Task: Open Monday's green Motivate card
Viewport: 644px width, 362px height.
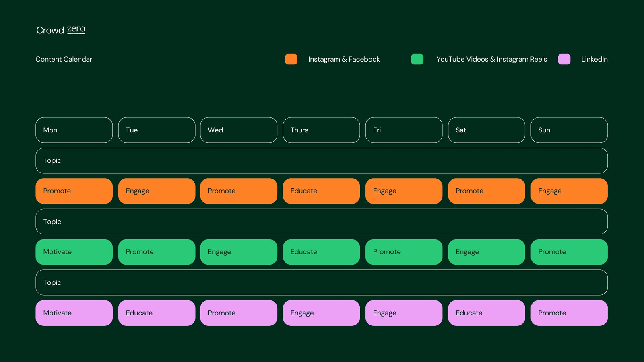Action: [x=74, y=252]
